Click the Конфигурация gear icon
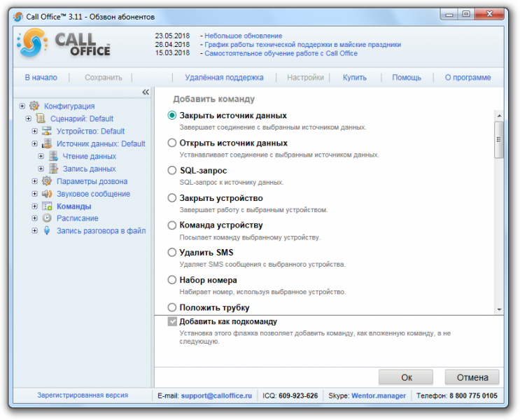This screenshot has width=520, height=420. (x=34, y=106)
